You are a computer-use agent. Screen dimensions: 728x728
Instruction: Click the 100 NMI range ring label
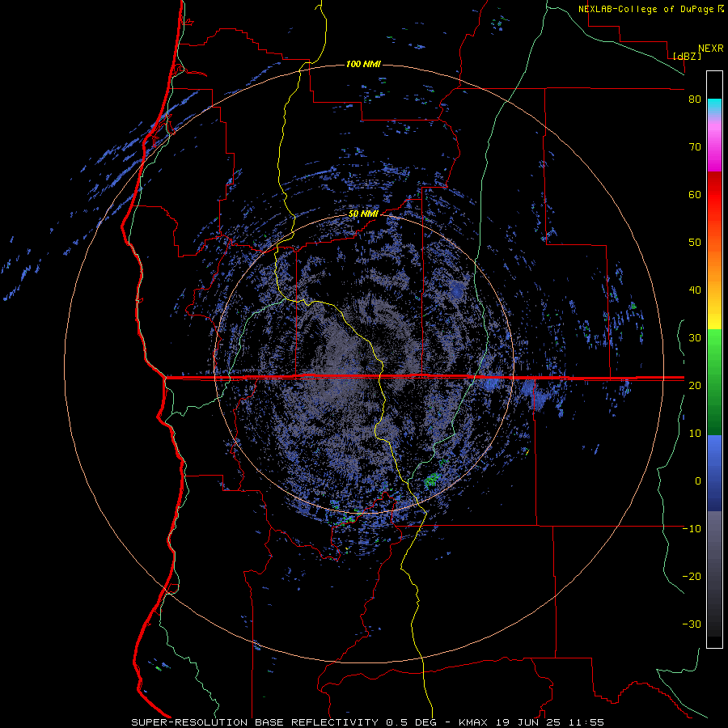[x=363, y=64]
